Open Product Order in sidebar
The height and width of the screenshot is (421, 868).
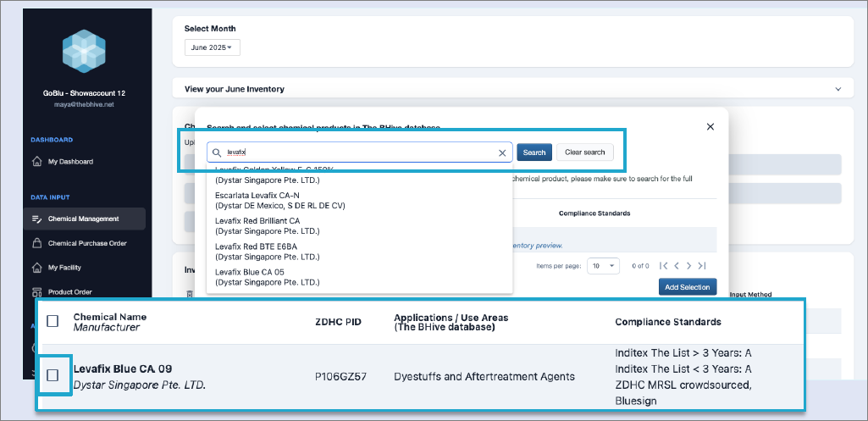pyautogui.click(x=69, y=292)
